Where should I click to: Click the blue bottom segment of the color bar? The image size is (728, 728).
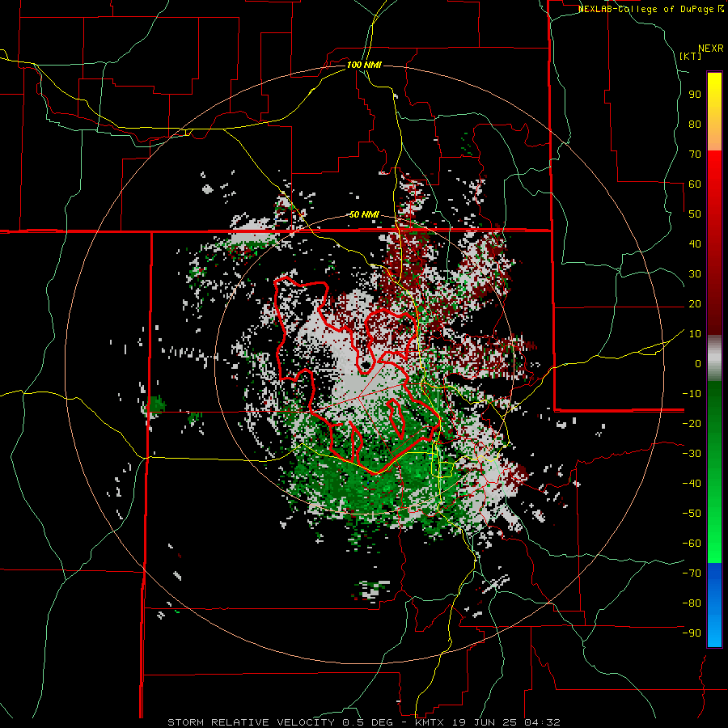[714, 605]
